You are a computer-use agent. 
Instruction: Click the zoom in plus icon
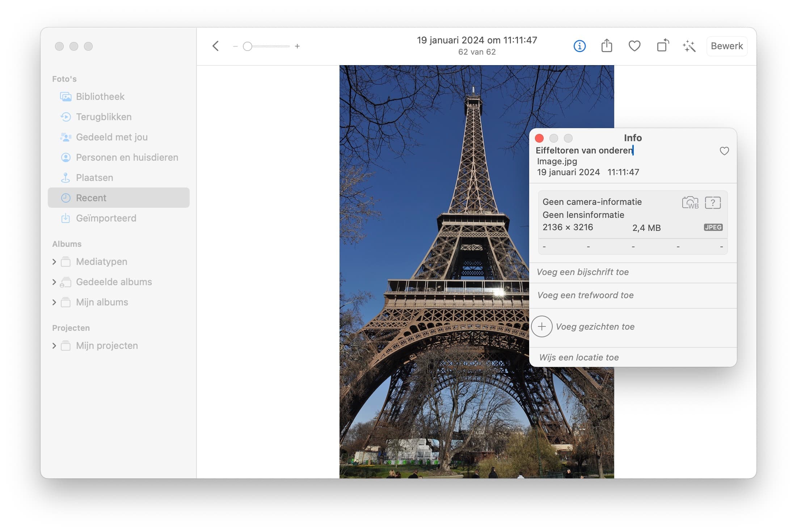[297, 46]
